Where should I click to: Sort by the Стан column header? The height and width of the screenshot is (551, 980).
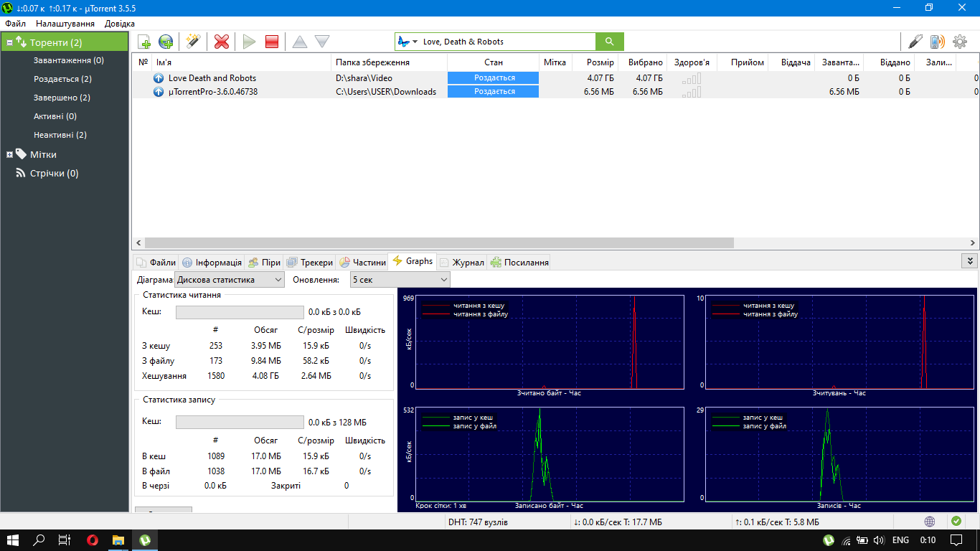493,62
